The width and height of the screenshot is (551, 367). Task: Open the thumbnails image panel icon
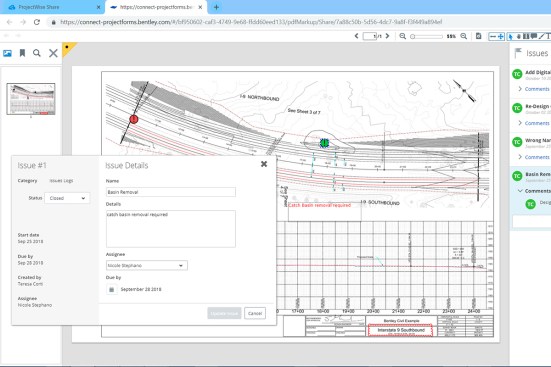(7, 53)
